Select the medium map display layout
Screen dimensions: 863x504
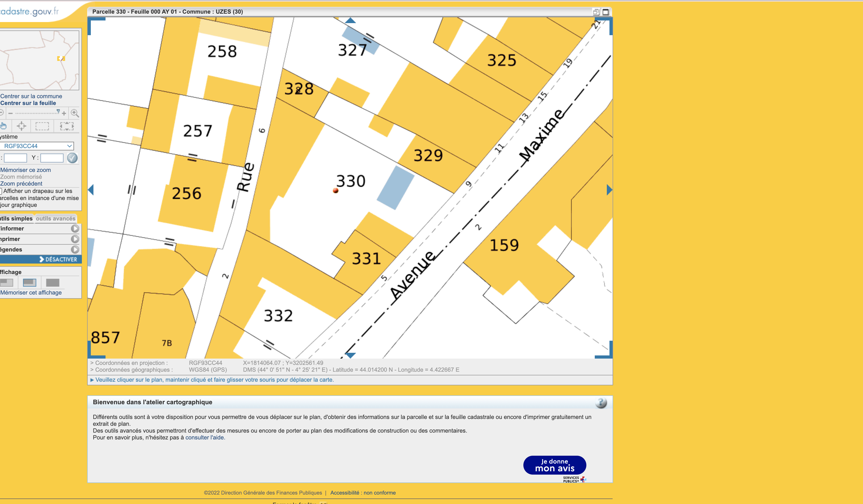tap(29, 283)
